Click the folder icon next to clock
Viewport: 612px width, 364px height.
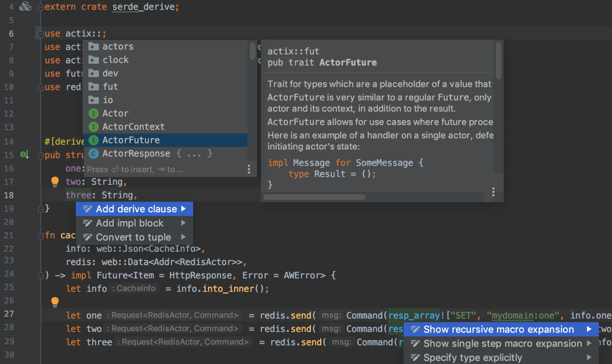click(93, 60)
